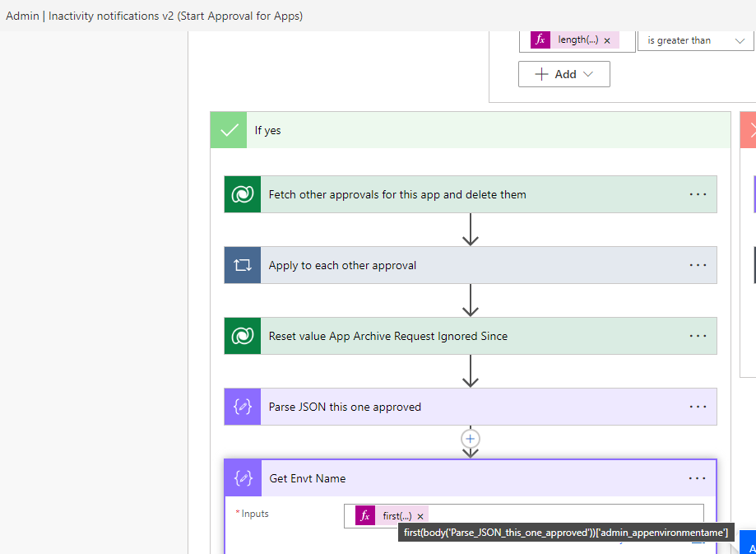Click fx icon on the length(...) expression token
The width and height of the screenshot is (756, 554).
540,40
